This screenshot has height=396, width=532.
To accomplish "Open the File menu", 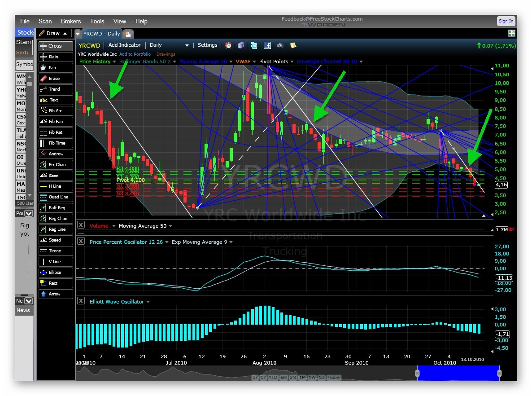I will point(25,21).
